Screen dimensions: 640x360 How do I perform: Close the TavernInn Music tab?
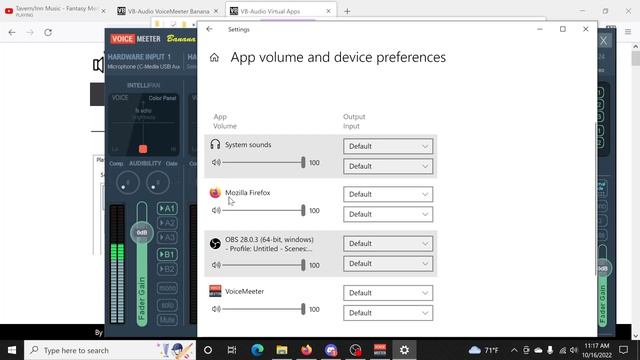tap(103, 11)
